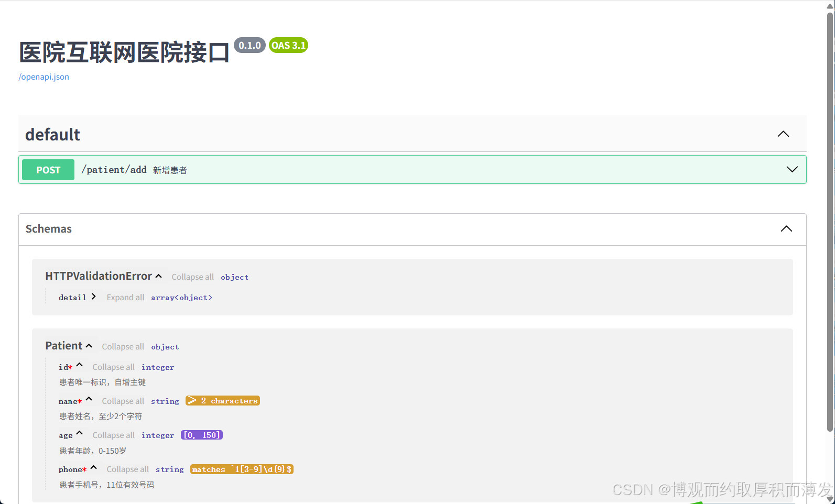The height and width of the screenshot is (504, 835).
Task: Open the /openapi.json link
Action: (44, 76)
